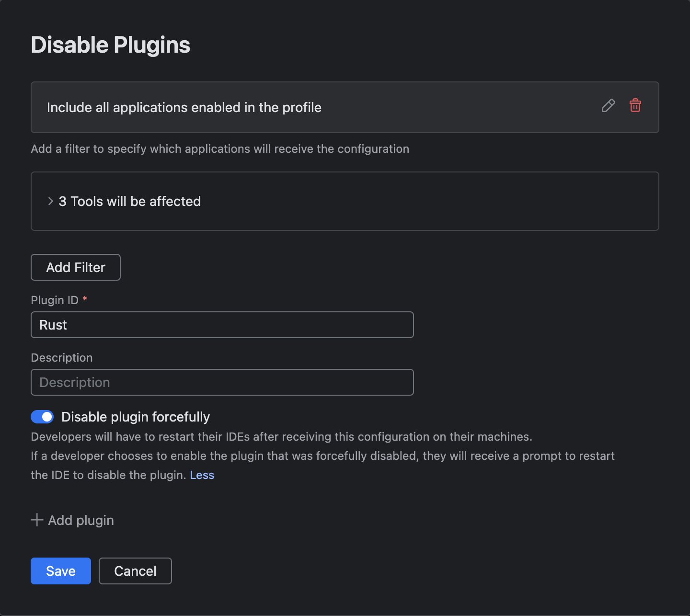The image size is (690, 616).
Task: Select the Plugin ID field containing Rust
Action: point(222,325)
